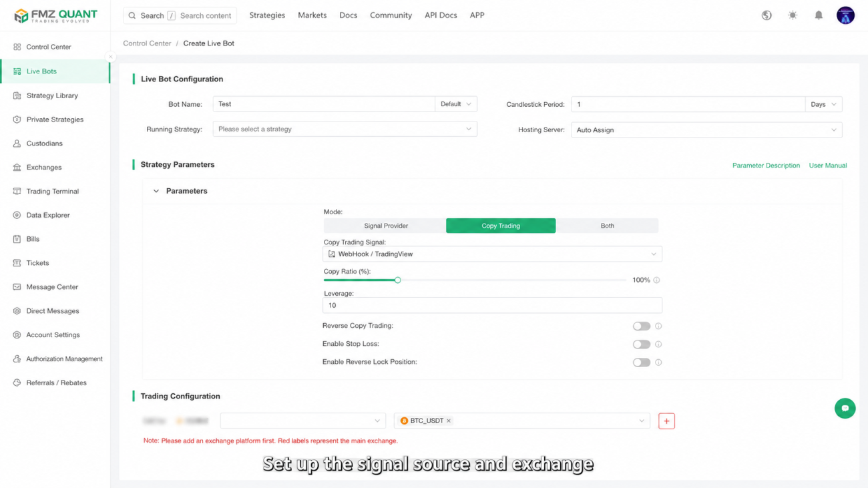Toggle Enable Stop Loss switch

coord(641,344)
